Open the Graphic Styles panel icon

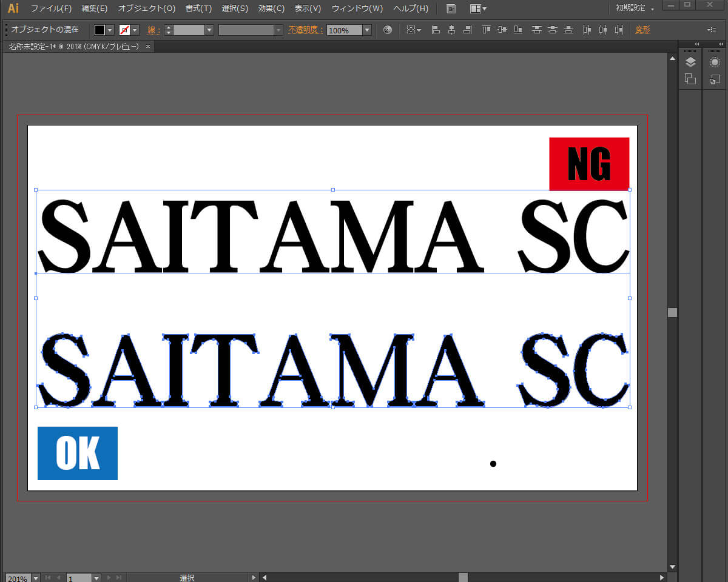pyautogui.click(x=715, y=79)
